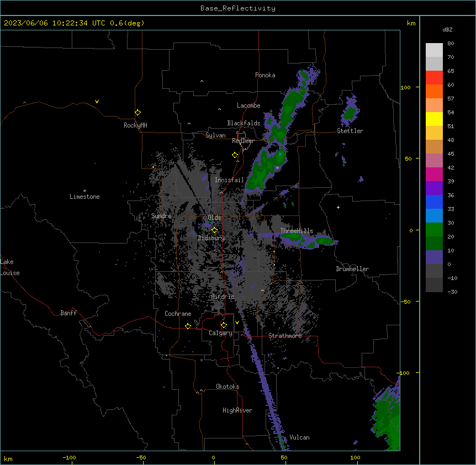Click the Calgary city label
This screenshot has height=465, width=476.
(x=220, y=333)
